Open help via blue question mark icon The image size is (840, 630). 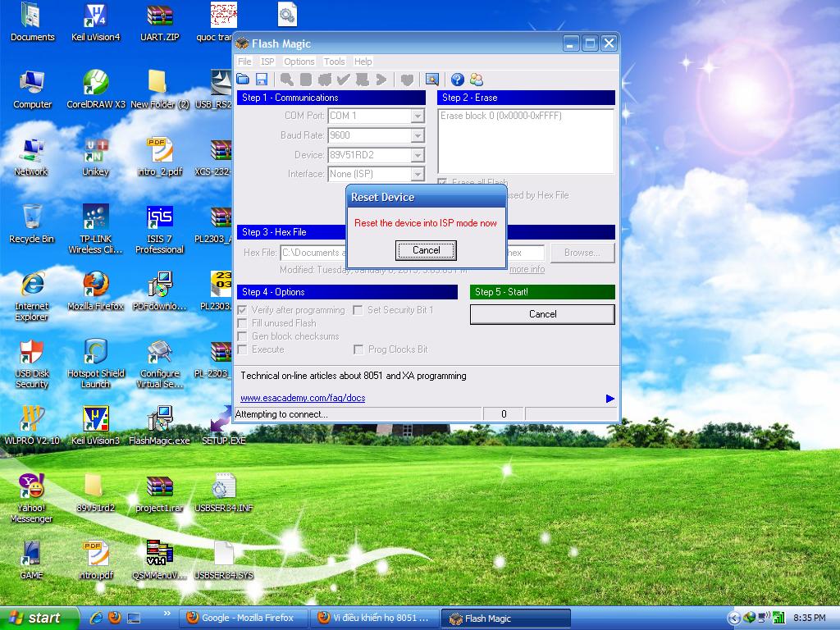[458, 80]
